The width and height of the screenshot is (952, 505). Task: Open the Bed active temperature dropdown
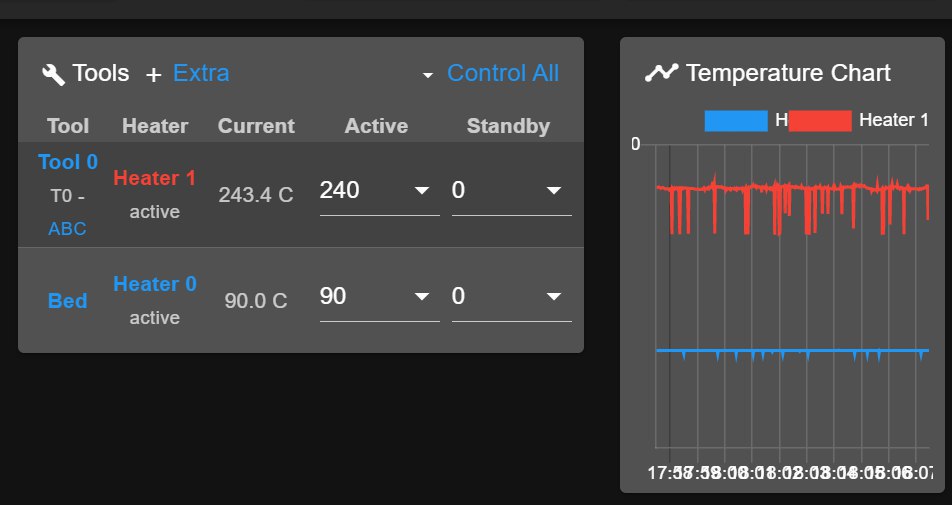click(421, 297)
